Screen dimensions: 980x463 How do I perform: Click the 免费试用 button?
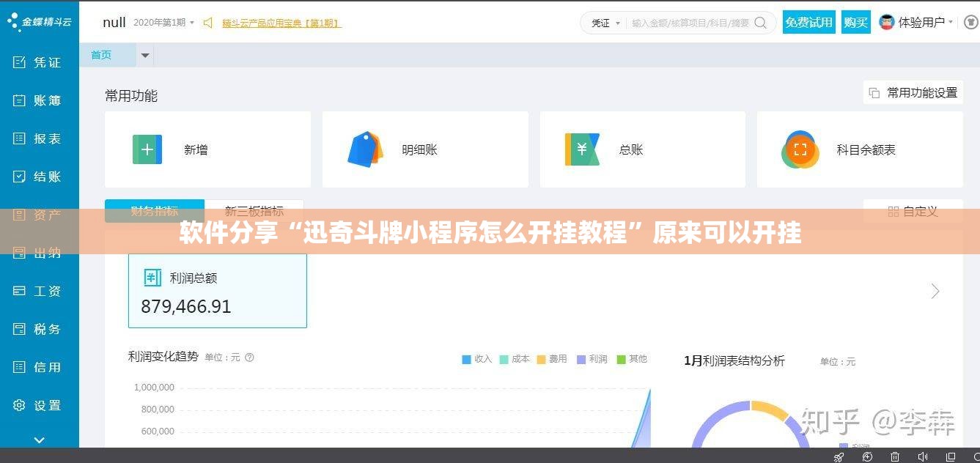tap(808, 22)
